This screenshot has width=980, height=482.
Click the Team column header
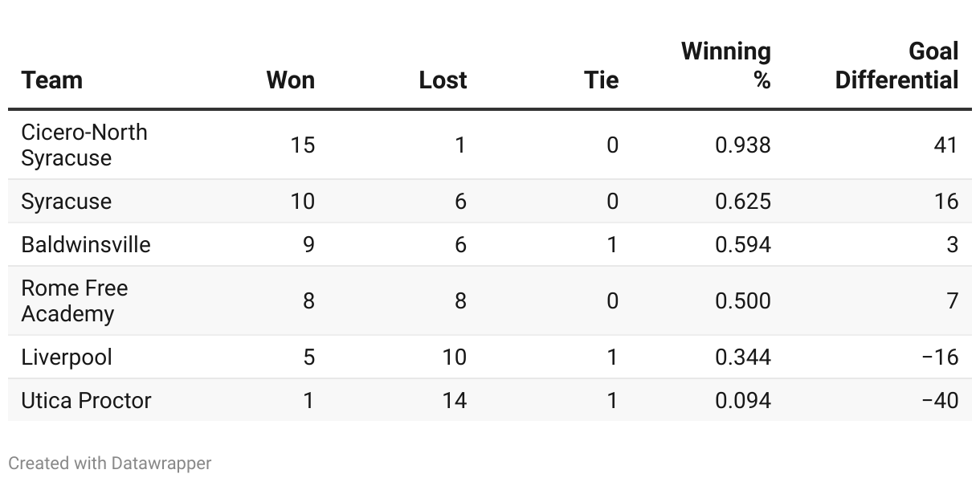click(x=51, y=80)
